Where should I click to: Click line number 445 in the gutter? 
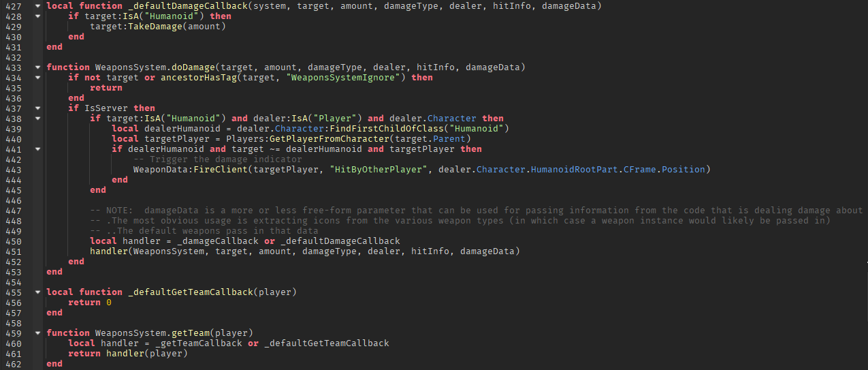click(14, 189)
